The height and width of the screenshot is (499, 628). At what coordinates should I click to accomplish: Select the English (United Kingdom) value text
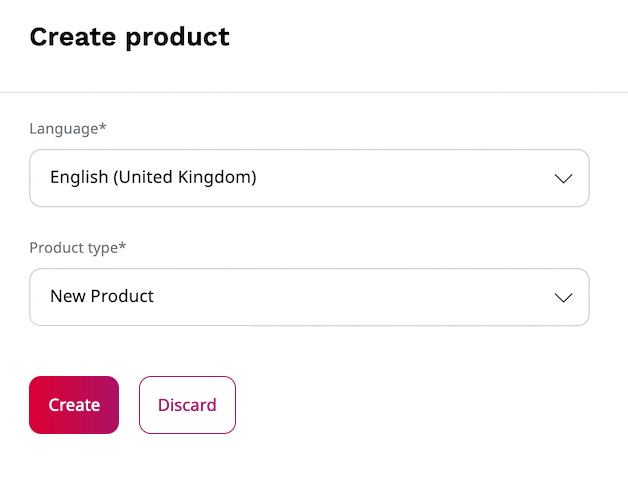pyautogui.click(x=153, y=178)
